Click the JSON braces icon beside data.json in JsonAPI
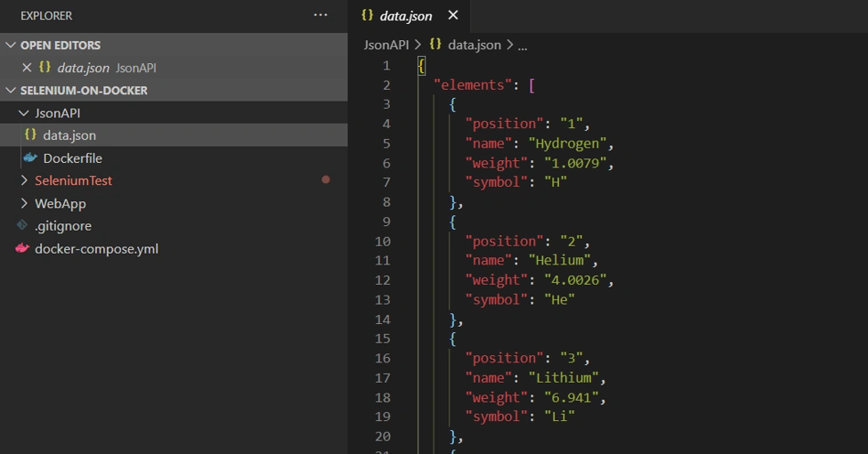 30,134
